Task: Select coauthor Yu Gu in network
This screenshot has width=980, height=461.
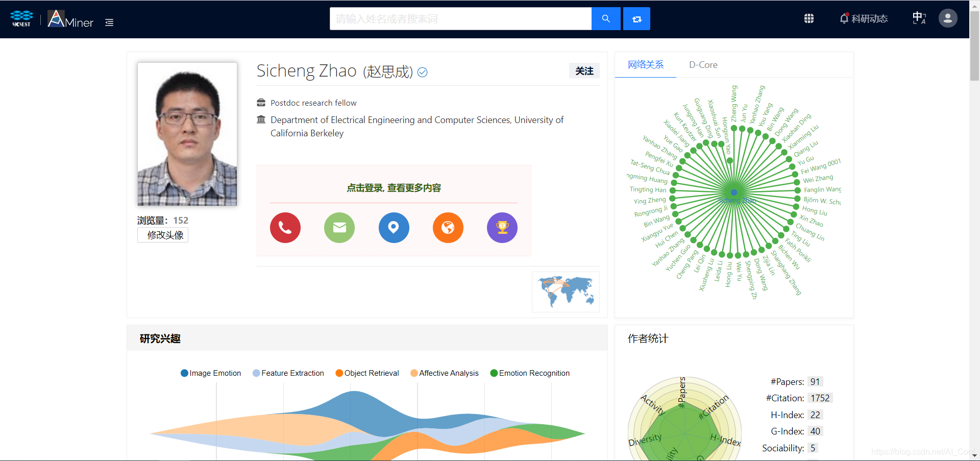Action: click(805, 160)
